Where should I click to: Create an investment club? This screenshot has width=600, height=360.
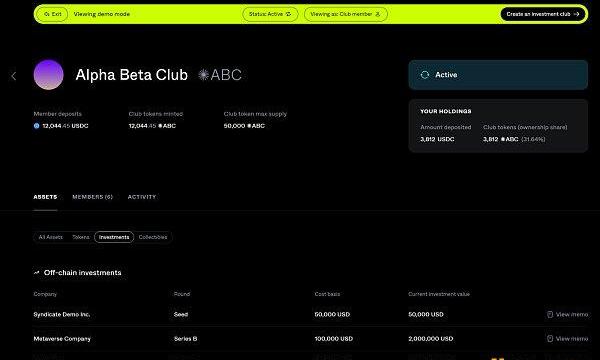[x=543, y=14]
